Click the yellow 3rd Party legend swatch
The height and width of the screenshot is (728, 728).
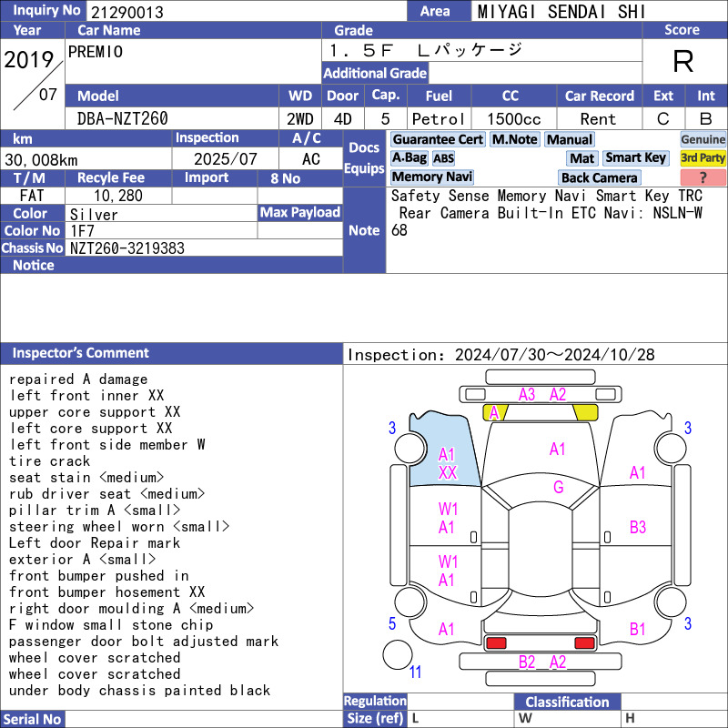click(703, 157)
